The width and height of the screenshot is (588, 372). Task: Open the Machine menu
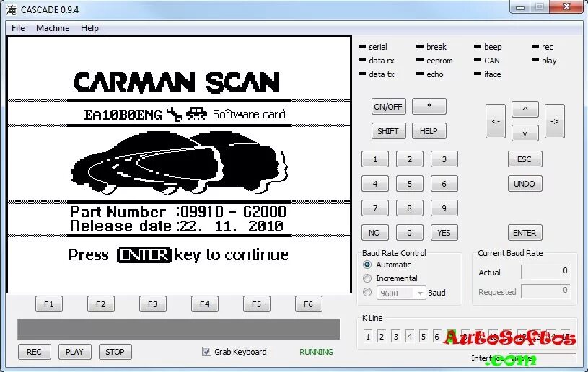(x=53, y=28)
